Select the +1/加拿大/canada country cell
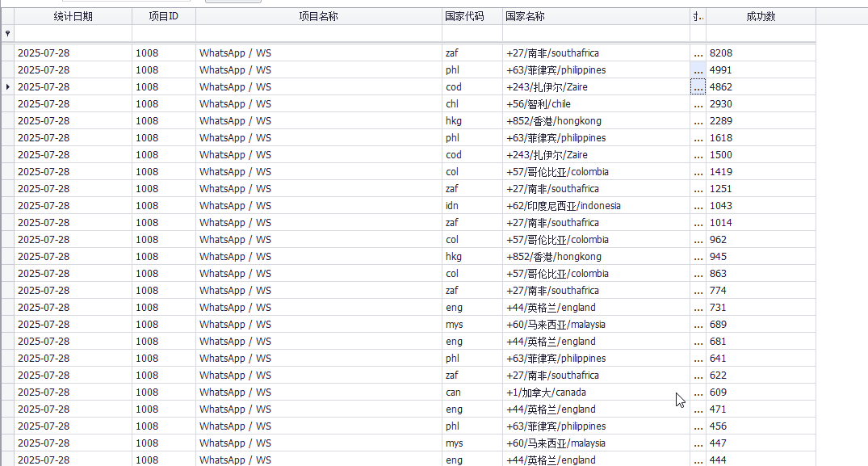Screen dimensions: 868x466 point(596,393)
